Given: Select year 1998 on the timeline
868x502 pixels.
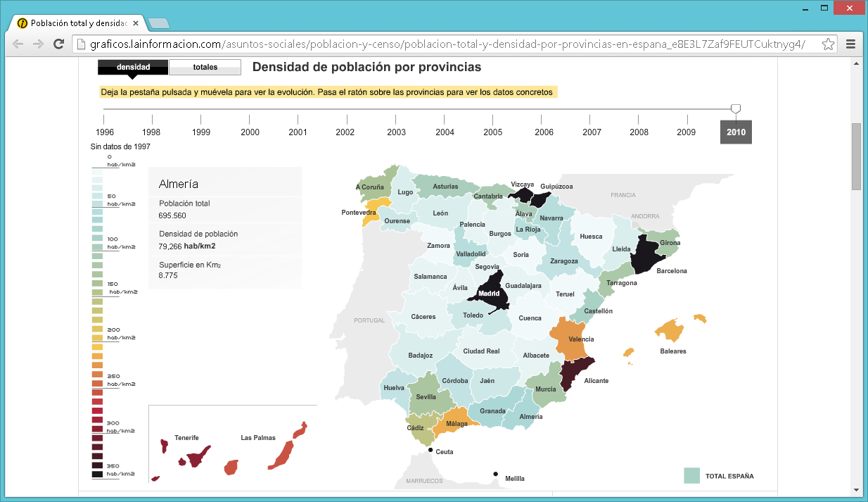Looking at the screenshot, I should point(151,132).
